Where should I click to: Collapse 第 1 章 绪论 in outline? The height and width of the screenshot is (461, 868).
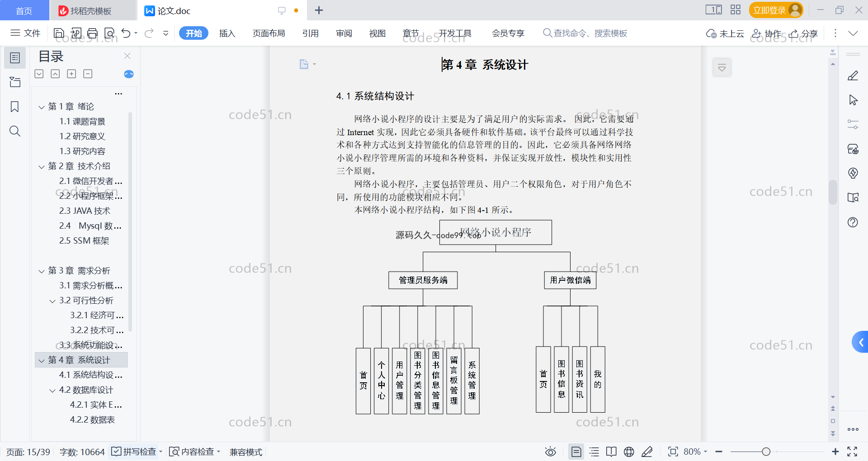click(x=42, y=107)
